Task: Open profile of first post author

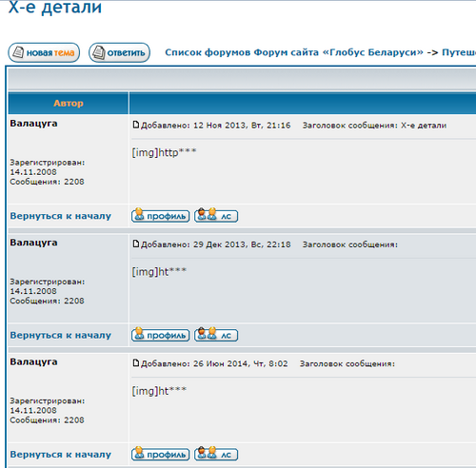Action: (161, 216)
